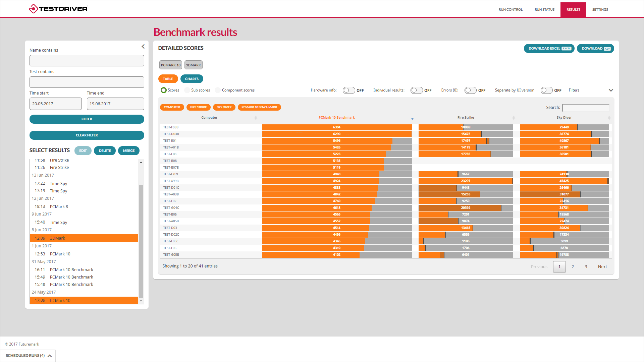The image size is (644, 362).
Task: Turn on Individual results toggle
Action: tap(416, 90)
